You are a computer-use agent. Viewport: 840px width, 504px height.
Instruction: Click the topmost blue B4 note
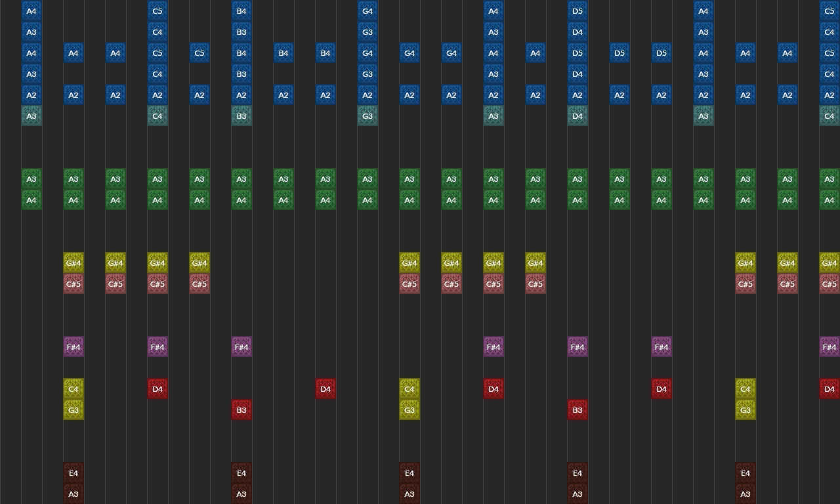pos(241,11)
